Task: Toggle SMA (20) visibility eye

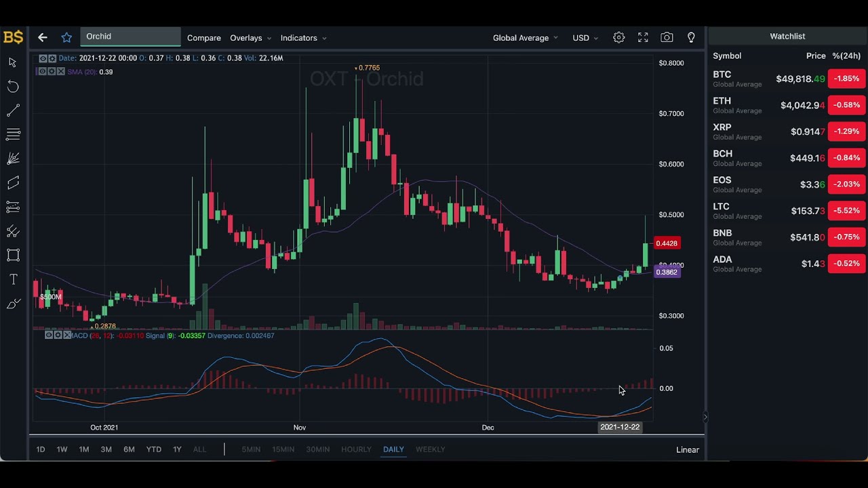Action: click(x=42, y=71)
